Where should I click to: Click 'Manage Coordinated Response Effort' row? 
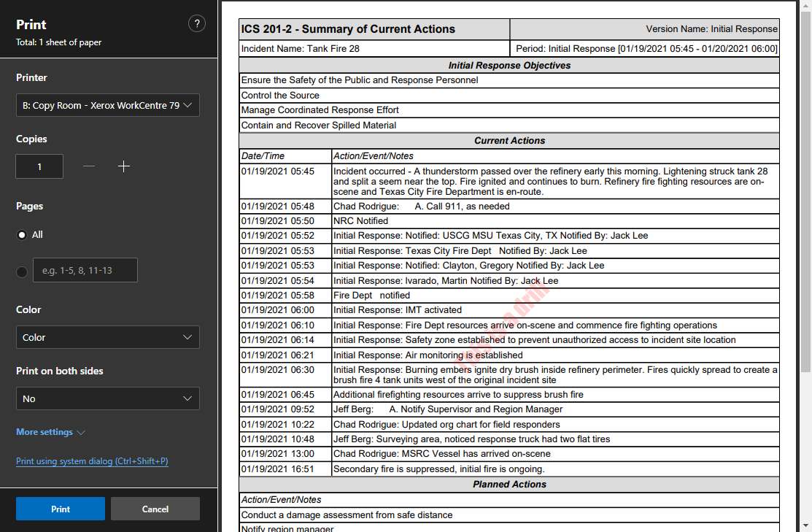(x=509, y=109)
